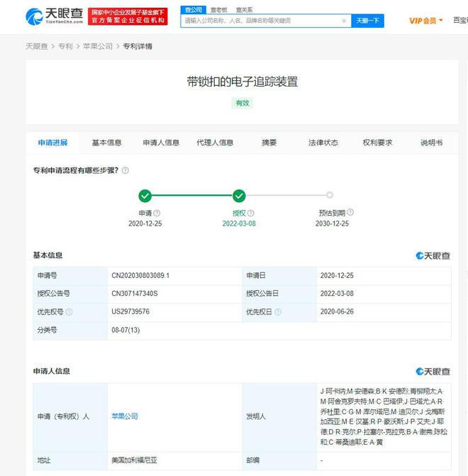Switch to the 权利要求 tab
This screenshot has width=468, height=476.
point(377,143)
